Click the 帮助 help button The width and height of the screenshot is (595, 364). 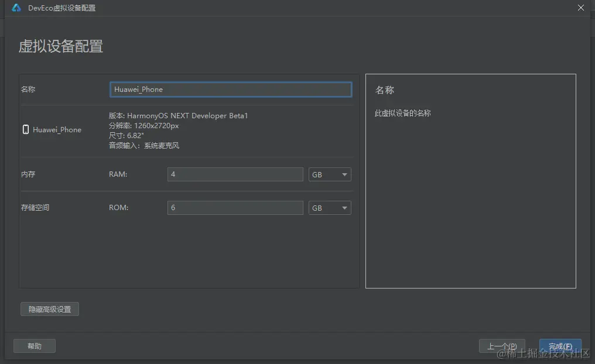click(x=35, y=346)
